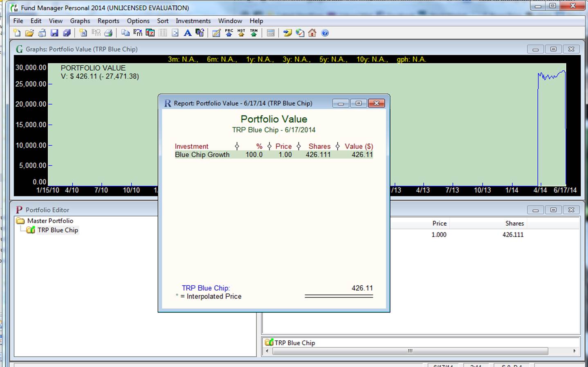Click the Value ($) column header in report

[359, 146]
